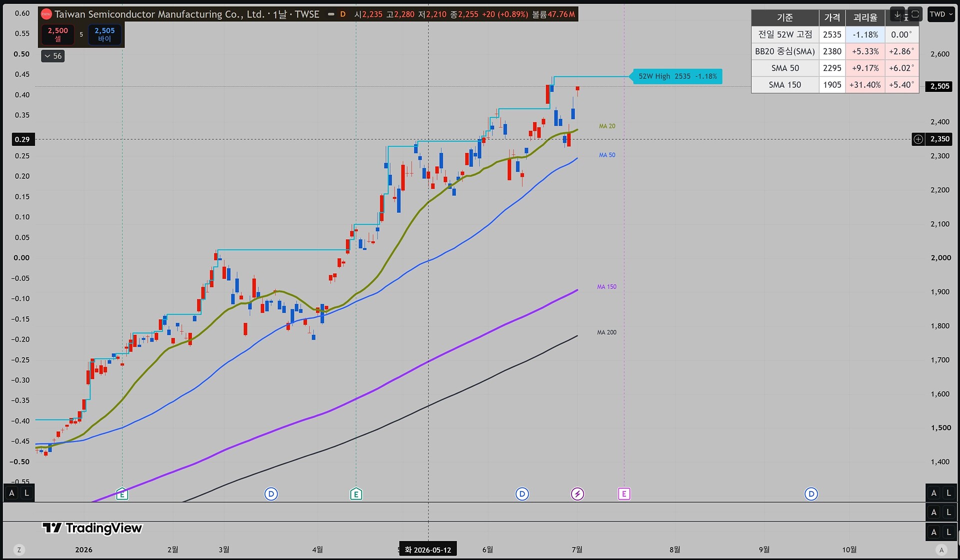Click the '8월' label on the time axis

[675, 550]
